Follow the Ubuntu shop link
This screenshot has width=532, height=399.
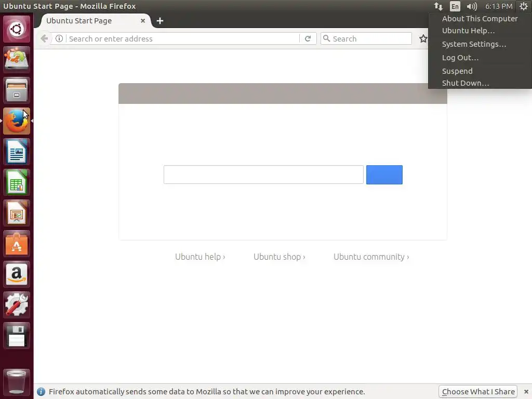[279, 257]
